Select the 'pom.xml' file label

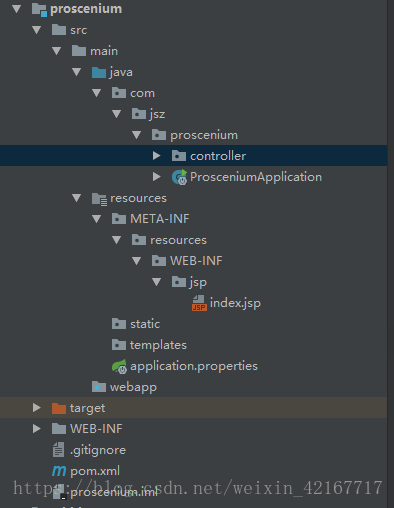coord(95,471)
